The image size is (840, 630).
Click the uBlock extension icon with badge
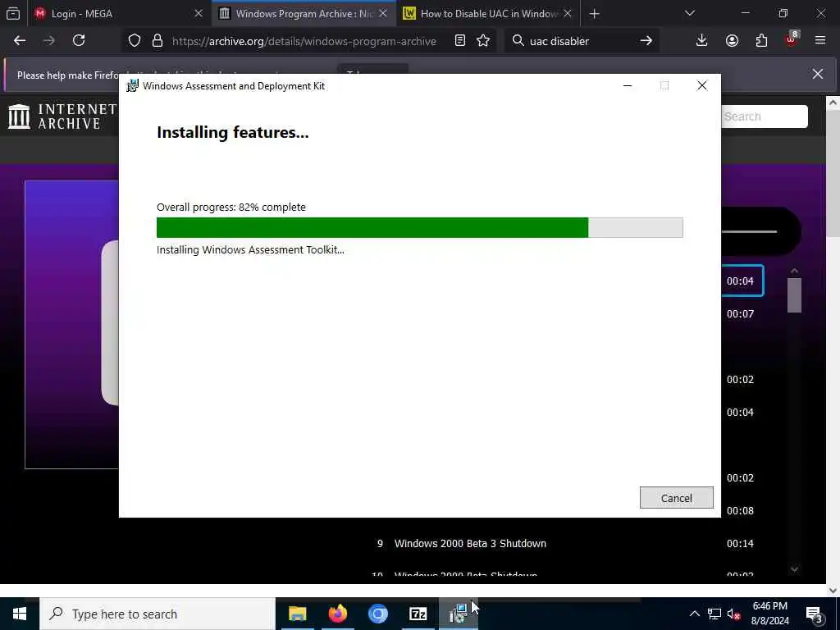[792, 39]
